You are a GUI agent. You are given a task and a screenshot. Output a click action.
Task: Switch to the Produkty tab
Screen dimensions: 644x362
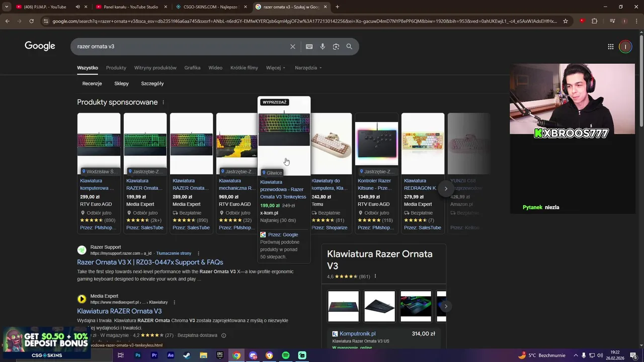click(x=116, y=68)
